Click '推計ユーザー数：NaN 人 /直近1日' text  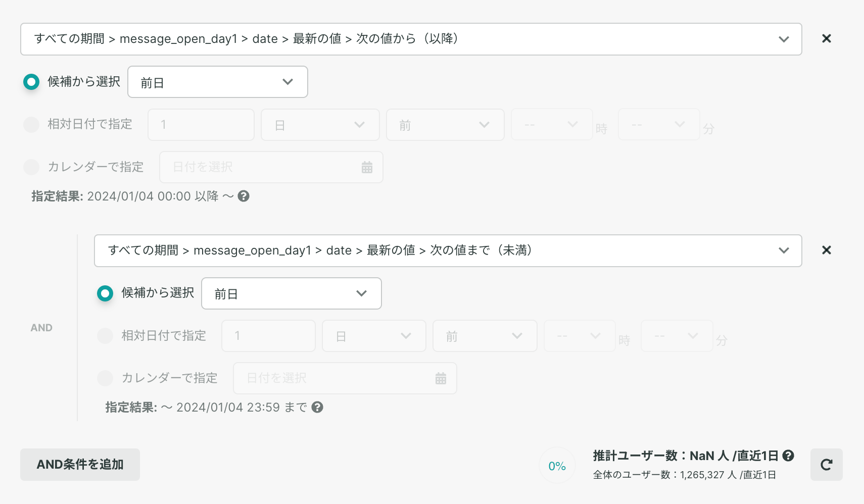pyautogui.click(x=686, y=456)
